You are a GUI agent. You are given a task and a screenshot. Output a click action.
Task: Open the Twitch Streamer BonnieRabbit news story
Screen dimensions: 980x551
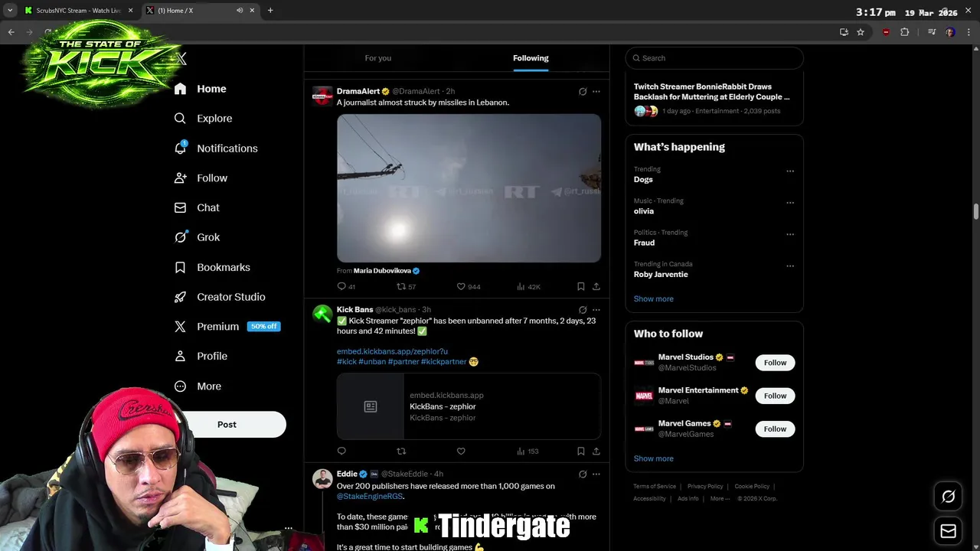pos(714,99)
